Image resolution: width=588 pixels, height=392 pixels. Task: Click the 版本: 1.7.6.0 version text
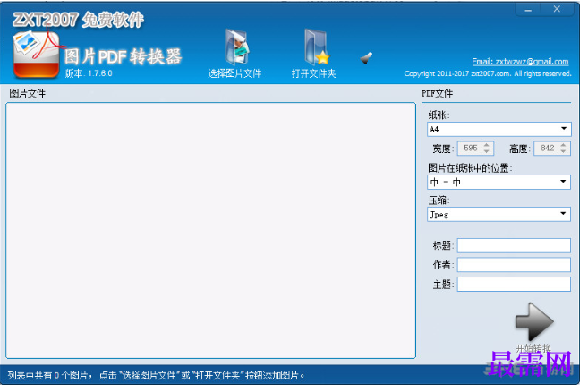point(89,73)
